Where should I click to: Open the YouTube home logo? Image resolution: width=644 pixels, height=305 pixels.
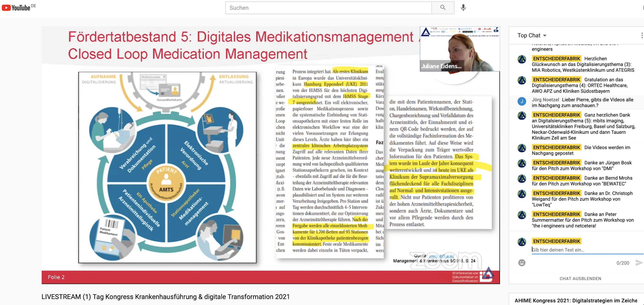click(x=16, y=8)
